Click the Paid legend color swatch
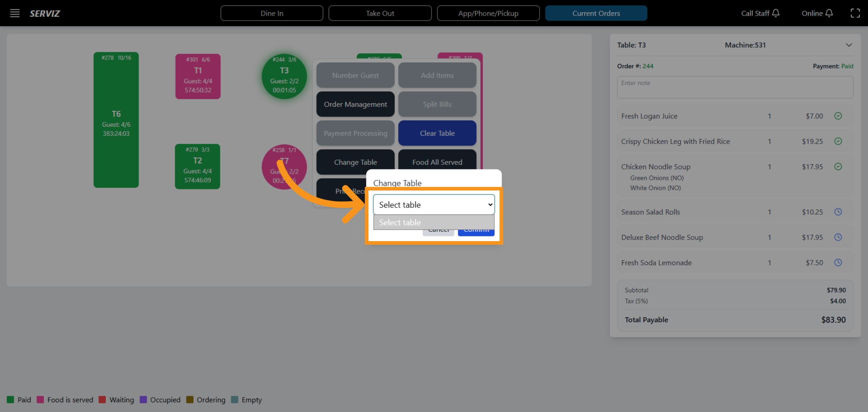 (10, 400)
